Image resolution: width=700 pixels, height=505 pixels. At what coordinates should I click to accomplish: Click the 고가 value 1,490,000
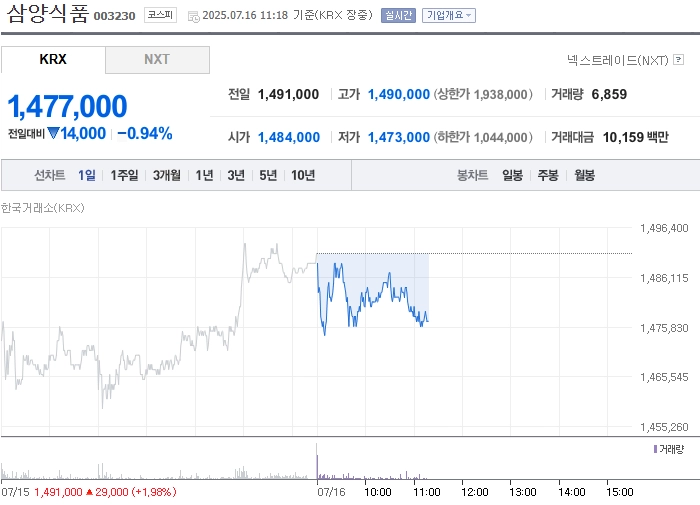[x=399, y=94]
